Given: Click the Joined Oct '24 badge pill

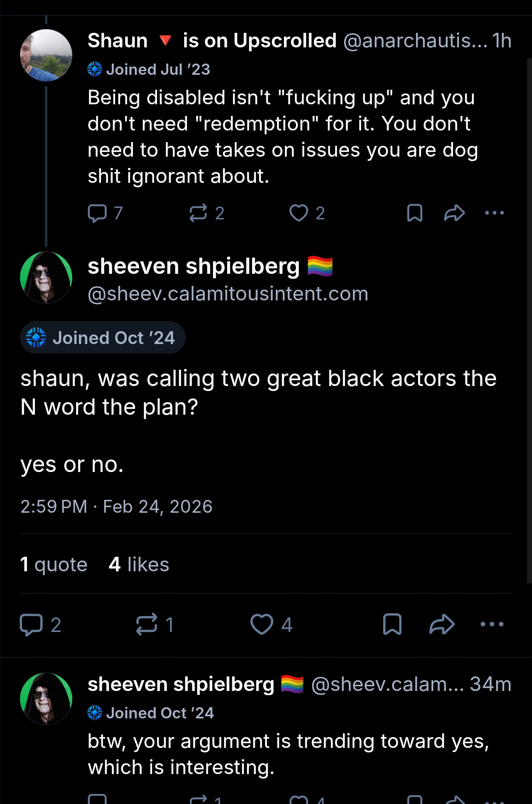Looking at the screenshot, I should 103,338.
